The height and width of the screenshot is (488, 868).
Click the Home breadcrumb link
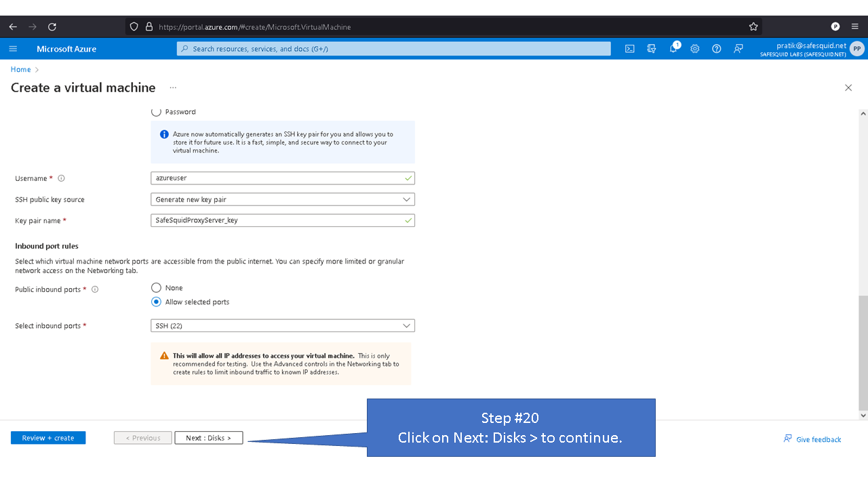(20, 70)
